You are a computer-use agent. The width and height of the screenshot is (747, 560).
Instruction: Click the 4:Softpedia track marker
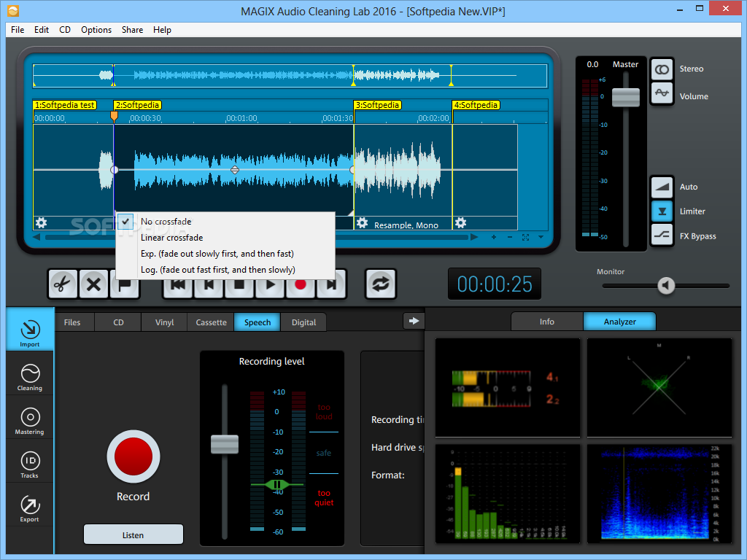click(x=476, y=105)
